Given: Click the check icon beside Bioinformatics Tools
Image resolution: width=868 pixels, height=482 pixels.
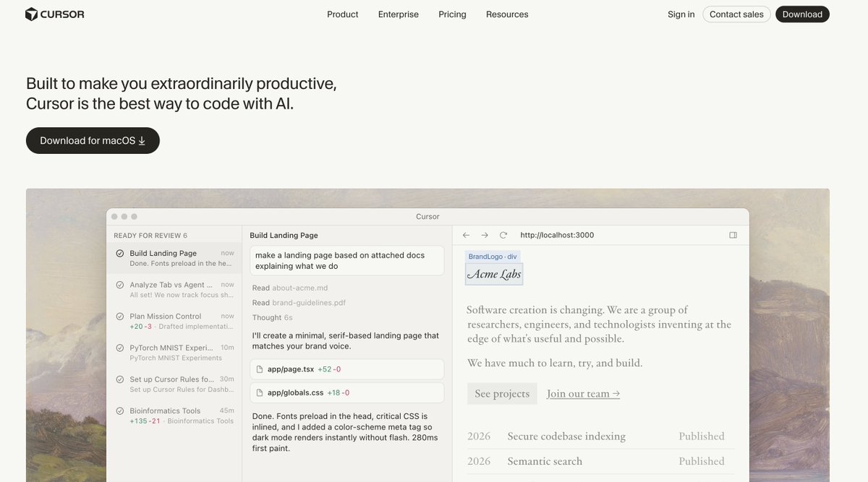Looking at the screenshot, I should (119, 410).
